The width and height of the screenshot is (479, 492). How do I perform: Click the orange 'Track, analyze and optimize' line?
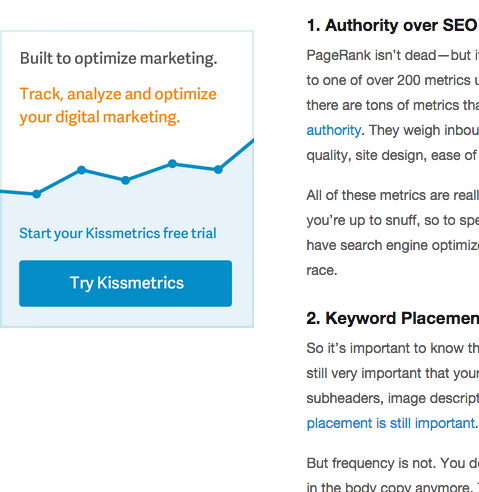click(118, 94)
